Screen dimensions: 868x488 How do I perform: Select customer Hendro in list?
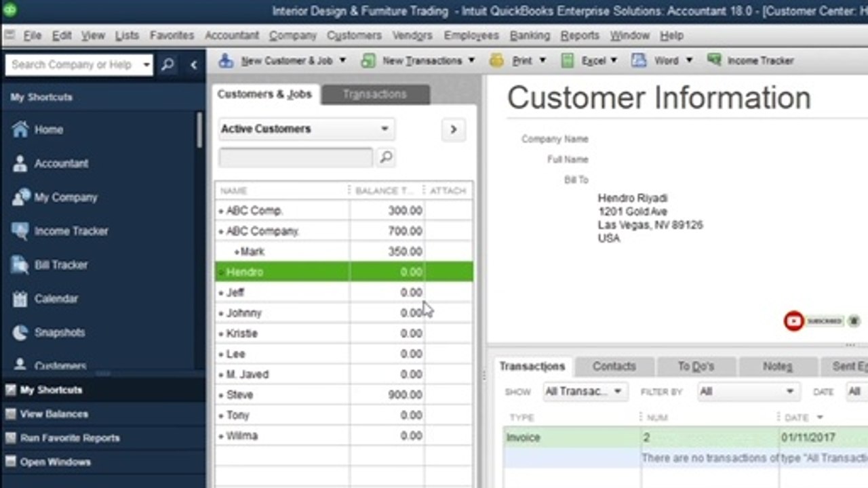[x=344, y=272]
